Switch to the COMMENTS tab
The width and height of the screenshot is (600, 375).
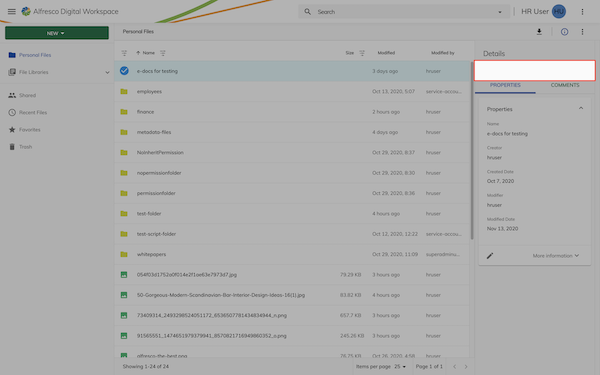click(x=565, y=86)
